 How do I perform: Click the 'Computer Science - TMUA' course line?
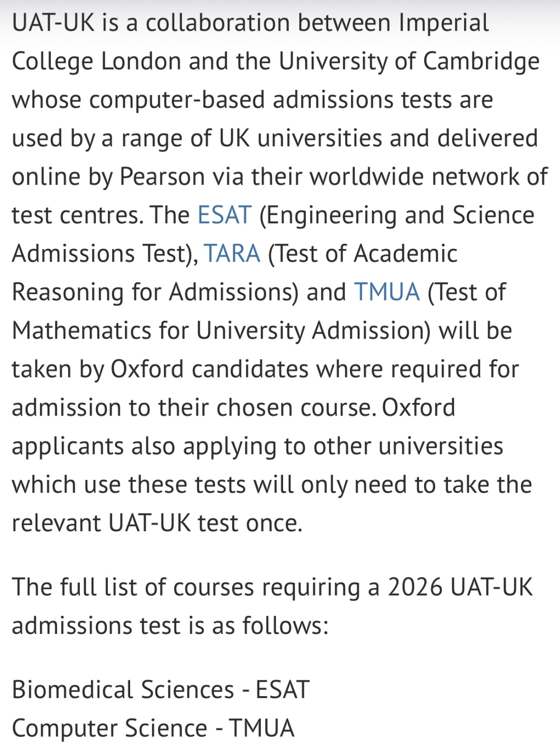coord(153,728)
